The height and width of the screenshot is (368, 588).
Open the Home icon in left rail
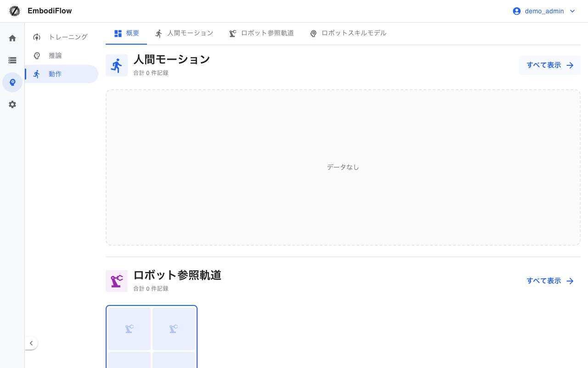click(12, 38)
